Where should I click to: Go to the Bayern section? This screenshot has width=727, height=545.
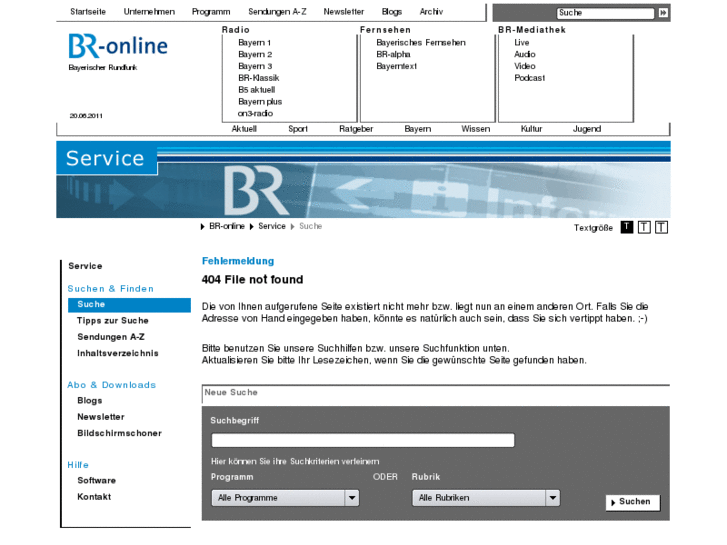[x=417, y=129]
